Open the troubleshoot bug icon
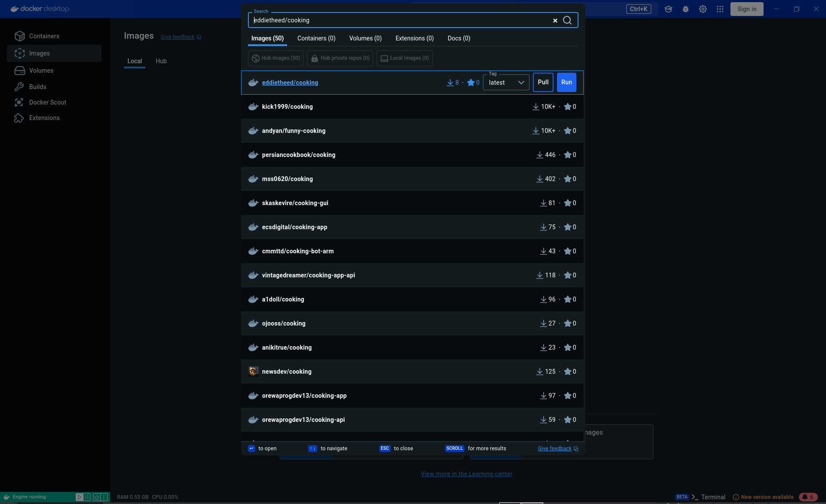Image resolution: width=826 pixels, height=504 pixels. pyautogui.click(x=686, y=9)
